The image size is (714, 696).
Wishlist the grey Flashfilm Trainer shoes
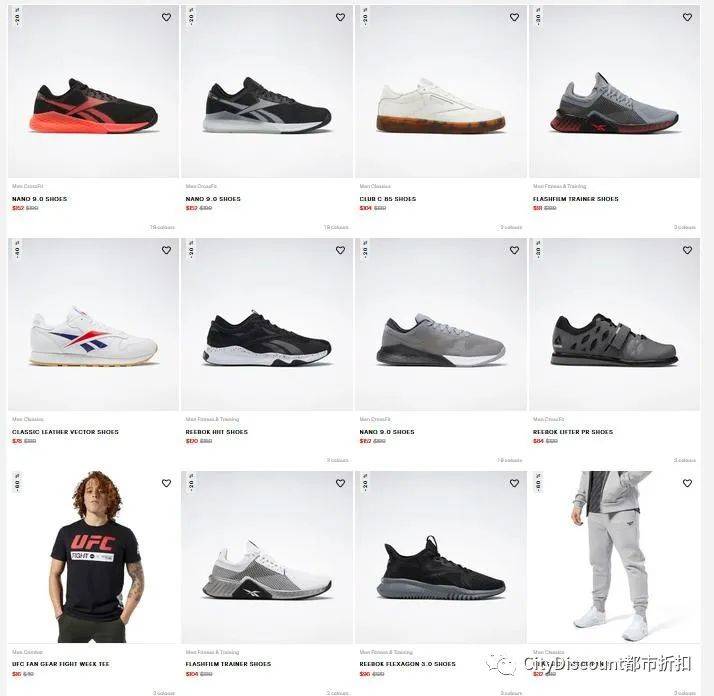pos(688,17)
